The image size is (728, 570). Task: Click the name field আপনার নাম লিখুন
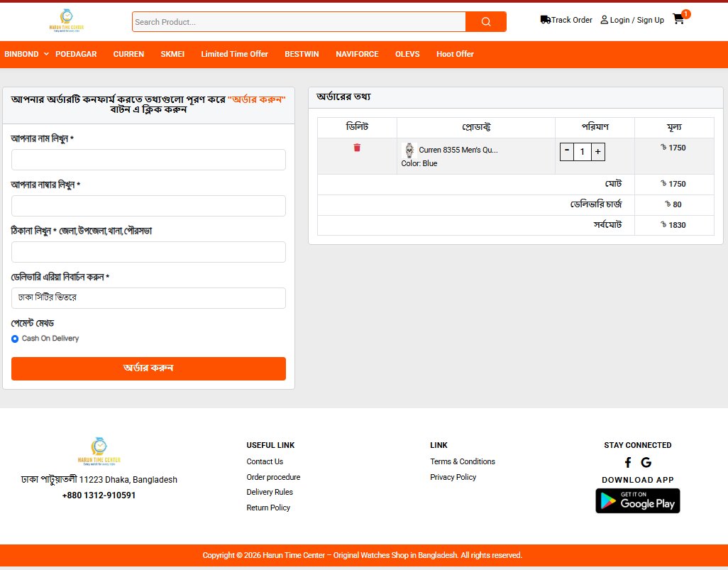point(148,160)
